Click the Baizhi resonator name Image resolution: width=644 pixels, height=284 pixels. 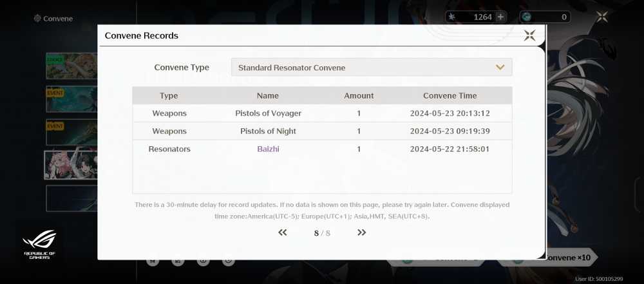pos(268,149)
